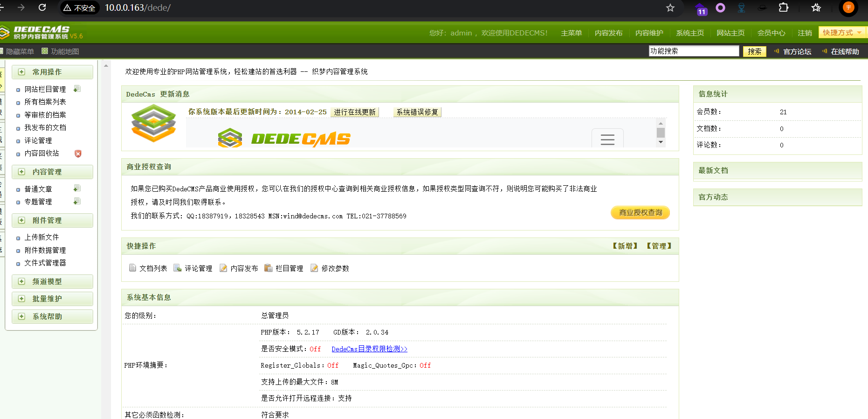Open 专题管理 in sidebar
Screen dimensions: 868x419
38,202
